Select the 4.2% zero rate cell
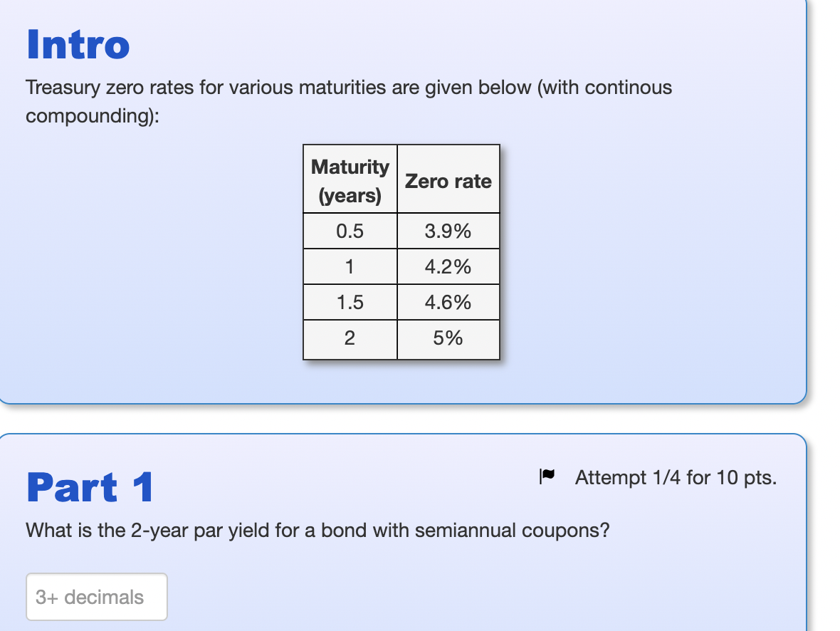This screenshot has height=631, width=840. [448, 266]
